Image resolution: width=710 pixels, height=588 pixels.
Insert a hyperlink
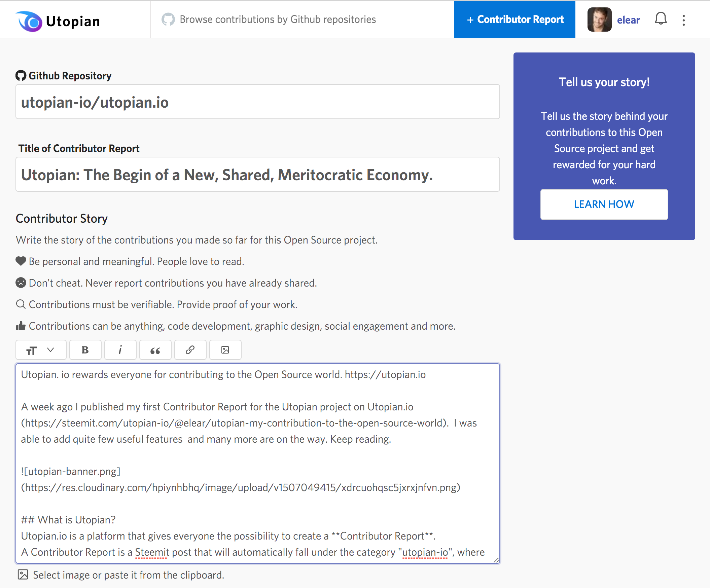(190, 350)
